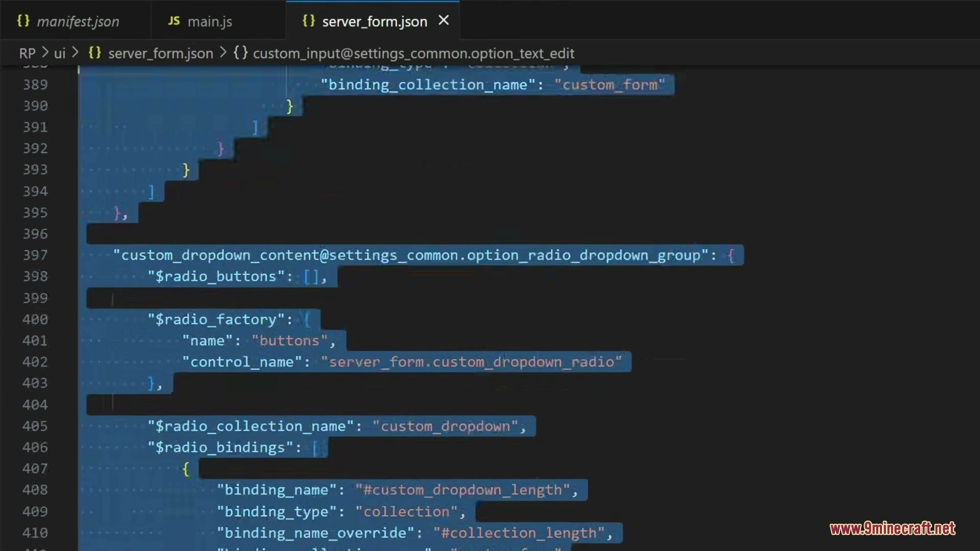
Task: Click "server_form.custom_dropdown_radio" string value
Action: (472, 362)
